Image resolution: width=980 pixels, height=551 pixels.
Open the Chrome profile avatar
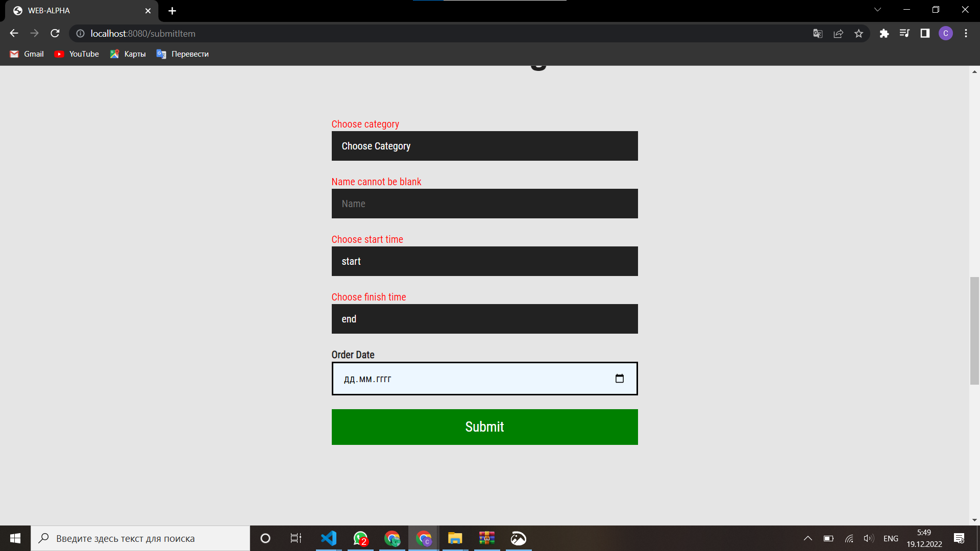pyautogui.click(x=945, y=34)
